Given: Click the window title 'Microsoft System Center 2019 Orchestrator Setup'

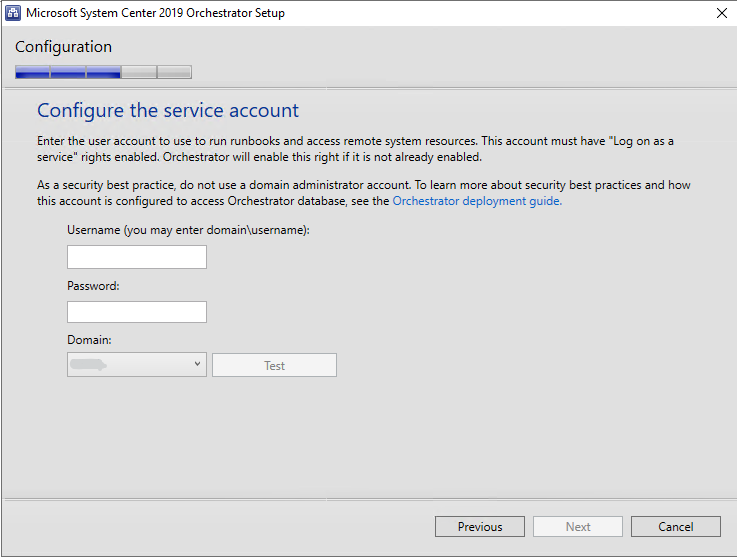Looking at the screenshot, I should coord(156,13).
